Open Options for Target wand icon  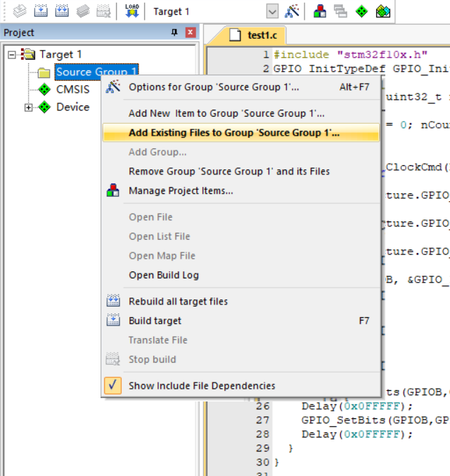pyautogui.click(x=292, y=11)
